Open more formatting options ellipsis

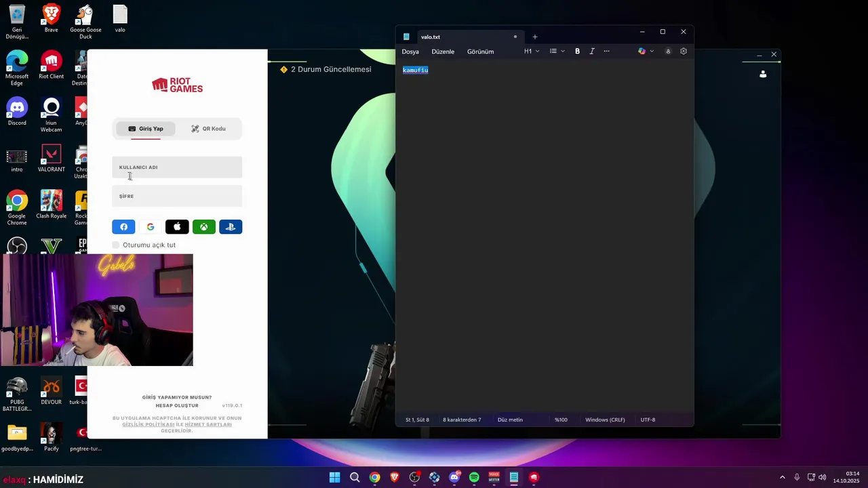(x=606, y=52)
